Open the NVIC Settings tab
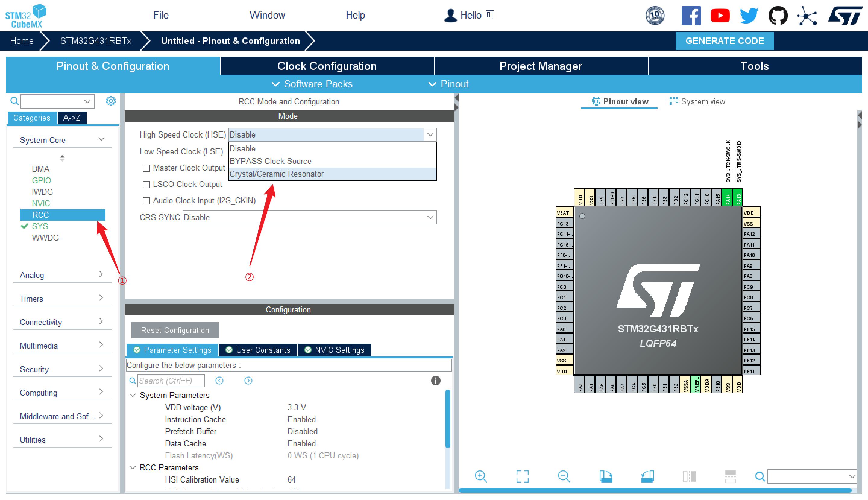This screenshot has height=500, width=868. [334, 350]
